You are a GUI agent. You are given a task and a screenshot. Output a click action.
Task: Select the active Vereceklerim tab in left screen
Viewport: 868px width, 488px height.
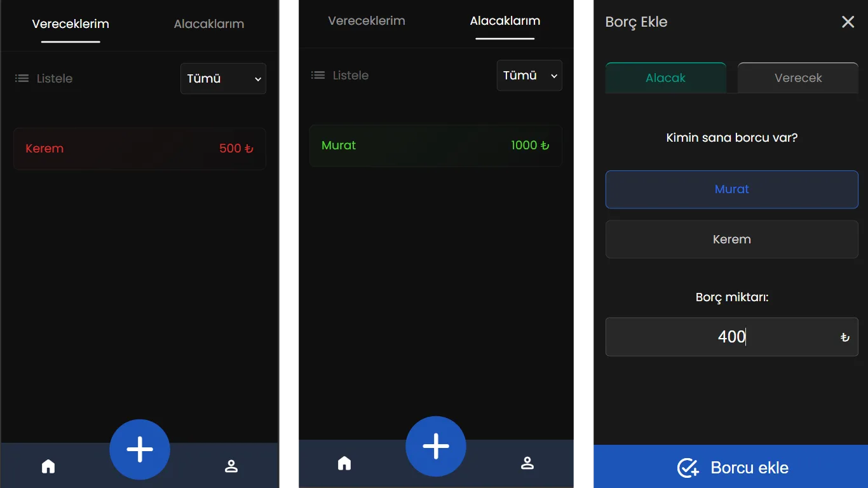(71, 24)
